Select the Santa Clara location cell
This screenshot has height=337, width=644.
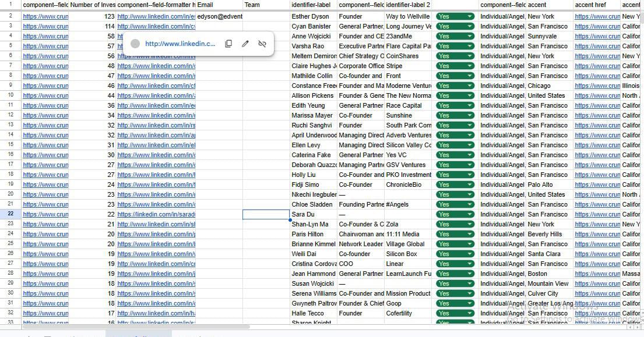pyautogui.click(x=550, y=254)
